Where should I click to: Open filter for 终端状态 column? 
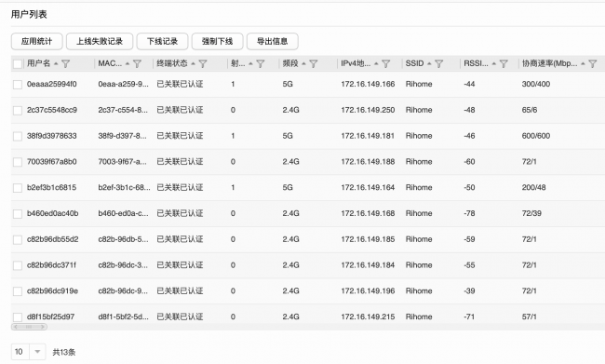tap(203, 63)
